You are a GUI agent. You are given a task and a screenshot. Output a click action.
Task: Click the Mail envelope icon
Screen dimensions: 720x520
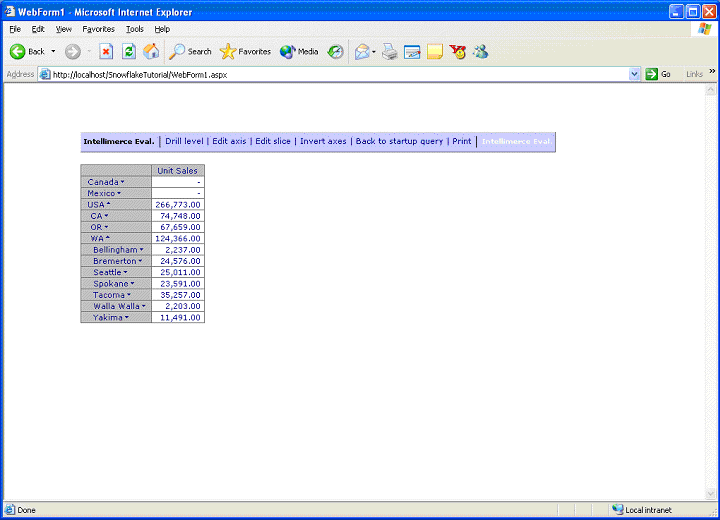[362, 51]
